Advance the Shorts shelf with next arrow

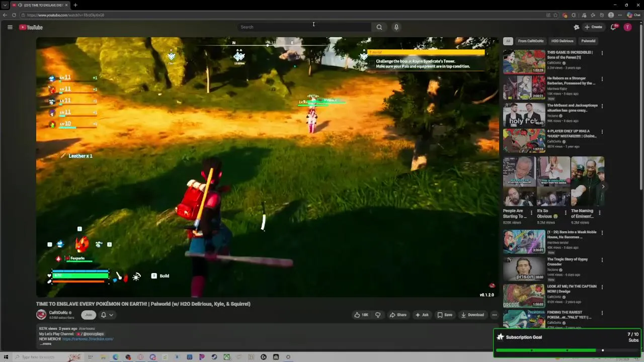[x=603, y=187]
